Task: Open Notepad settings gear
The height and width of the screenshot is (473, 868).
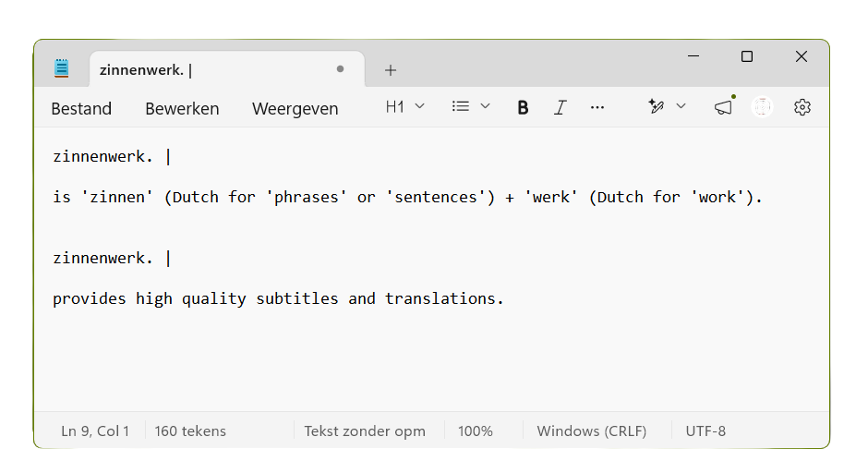Action: pos(802,107)
